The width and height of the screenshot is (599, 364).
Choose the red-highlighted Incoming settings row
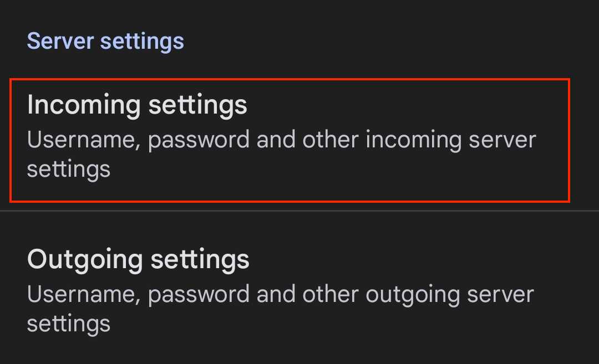(x=290, y=140)
